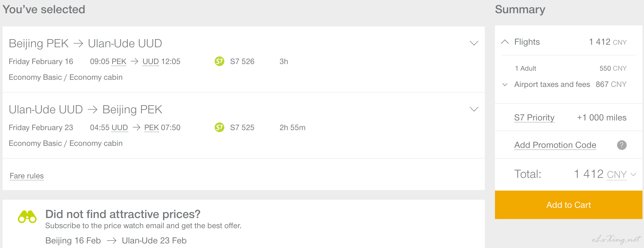Click the UUD departure airport code at 04:55

120,128
